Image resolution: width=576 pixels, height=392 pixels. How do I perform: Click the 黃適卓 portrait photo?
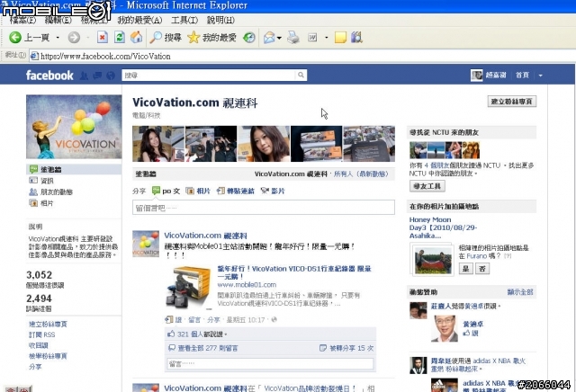click(x=445, y=328)
